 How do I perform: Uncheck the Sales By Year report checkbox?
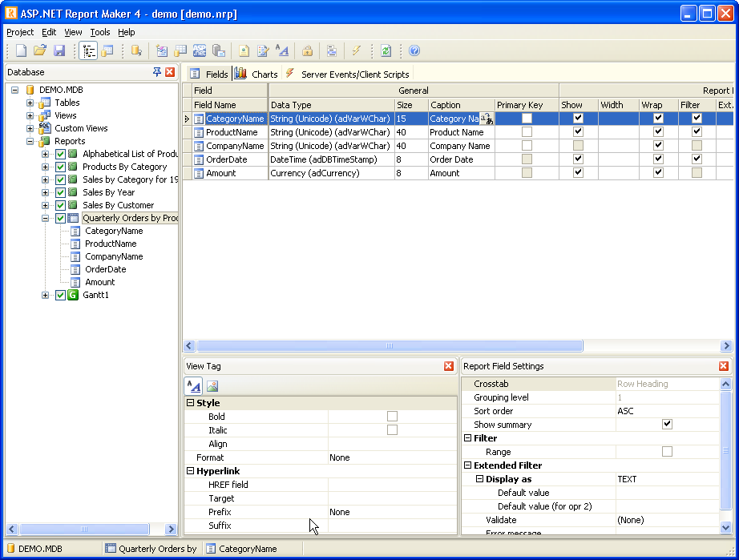[60, 192]
